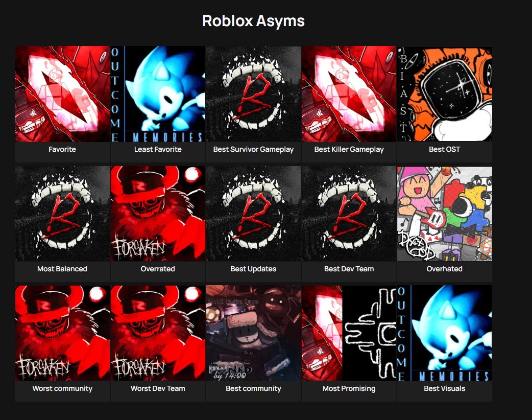
Task: Select the Best Updates image
Action: coord(253,214)
